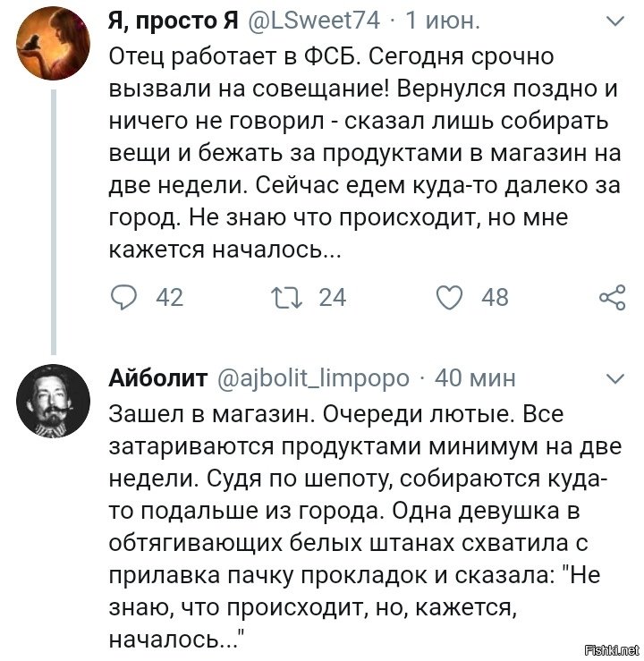Click the display name "Я, просто Я"
The image size is (644, 661).
(x=161, y=21)
